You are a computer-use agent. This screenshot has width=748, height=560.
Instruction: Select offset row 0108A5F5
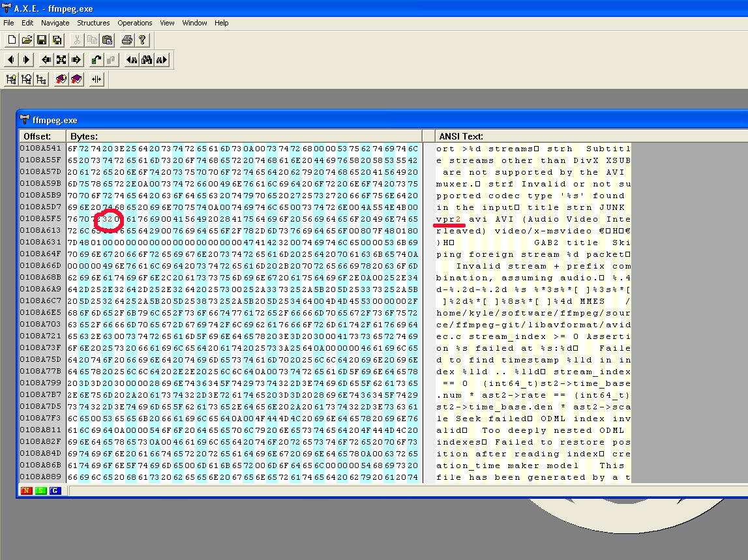pyautogui.click(x=40, y=219)
